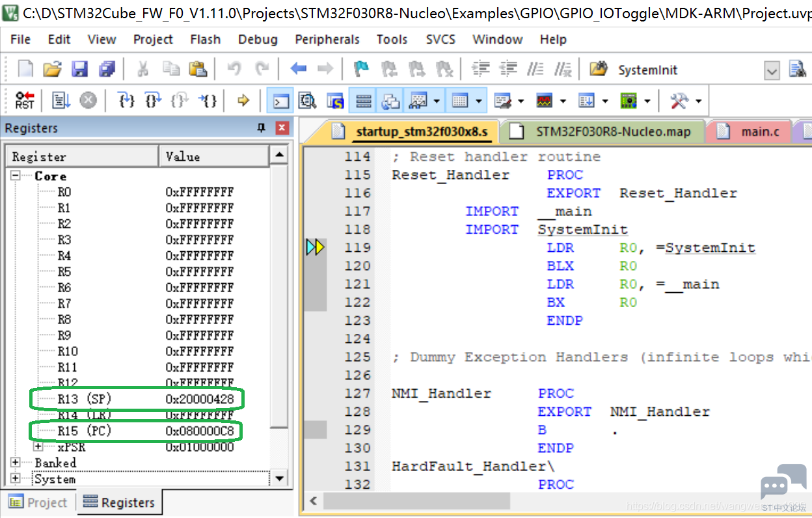Viewport: 812px width, 518px height.
Task: Save all files icon
Action: click(x=106, y=69)
